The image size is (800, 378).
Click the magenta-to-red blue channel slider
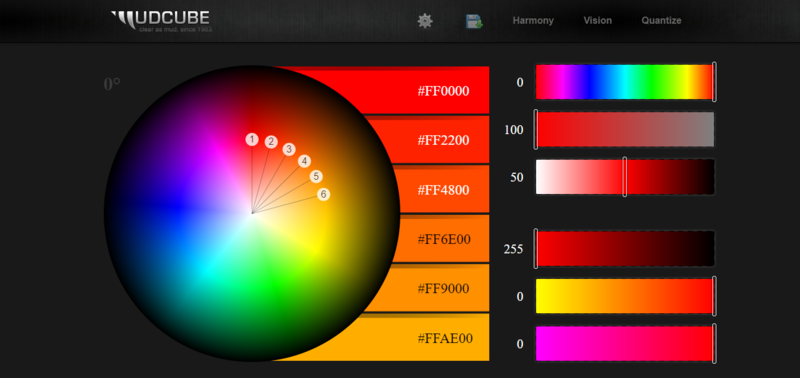click(625, 344)
